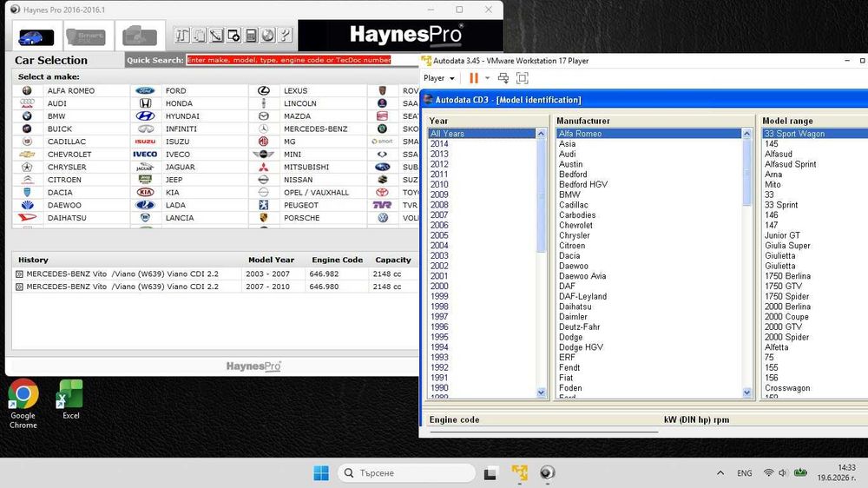Image resolution: width=868 pixels, height=488 pixels.
Task: Select the Chevrolet logo icon
Action: (x=27, y=154)
